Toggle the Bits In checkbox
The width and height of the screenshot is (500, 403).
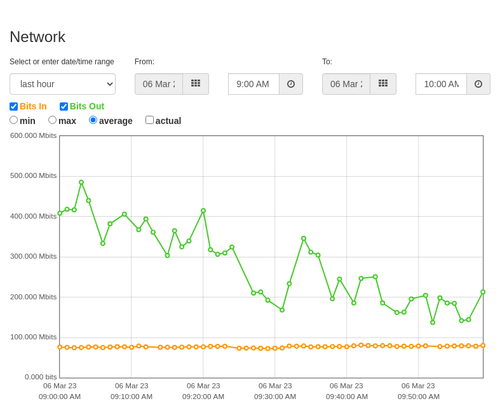[14, 106]
